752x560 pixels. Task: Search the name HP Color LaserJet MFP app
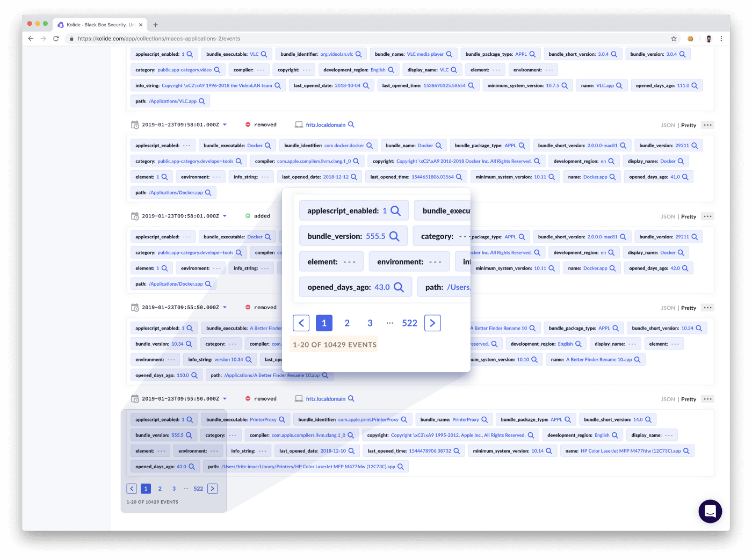pos(686,450)
